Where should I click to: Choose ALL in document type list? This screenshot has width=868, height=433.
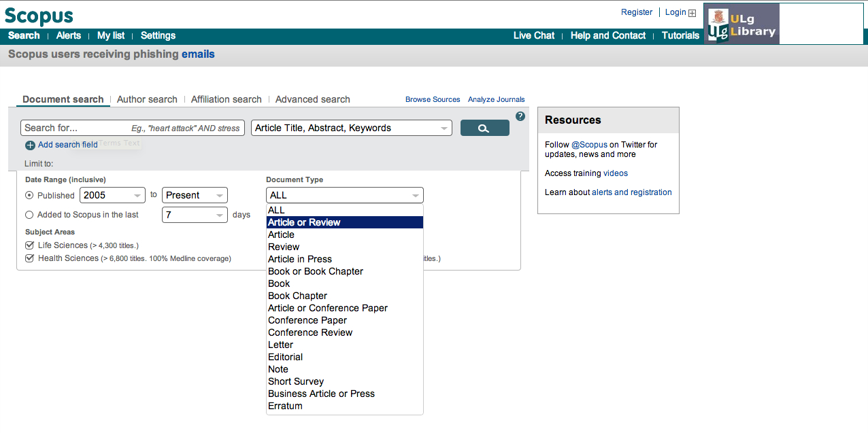coord(345,210)
